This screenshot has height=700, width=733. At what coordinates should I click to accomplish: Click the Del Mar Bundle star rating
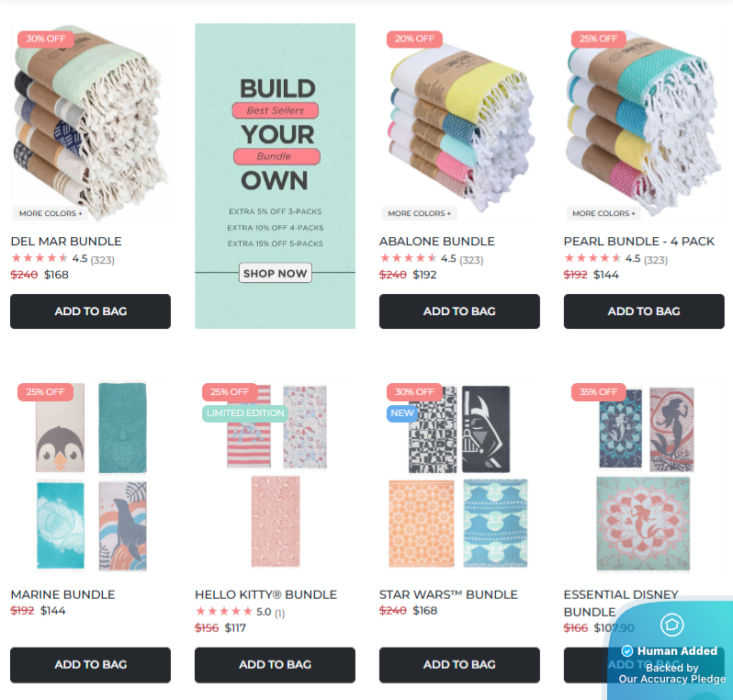[x=62, y=258]
